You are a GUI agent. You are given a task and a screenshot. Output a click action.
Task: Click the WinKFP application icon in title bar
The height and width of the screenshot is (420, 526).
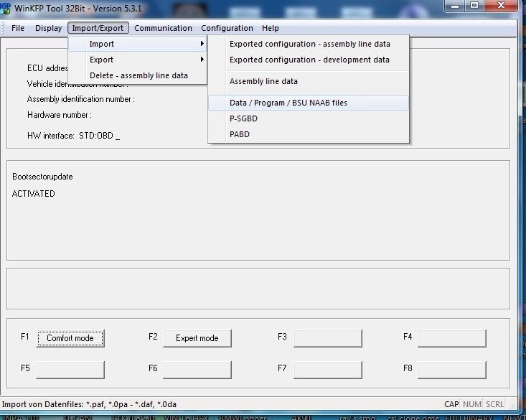[6, 9]
